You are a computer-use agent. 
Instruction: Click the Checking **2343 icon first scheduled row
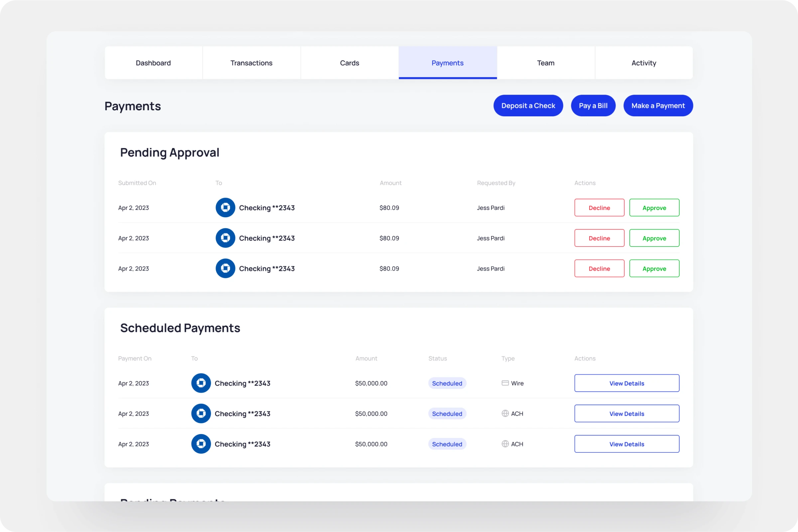point(201,383)
